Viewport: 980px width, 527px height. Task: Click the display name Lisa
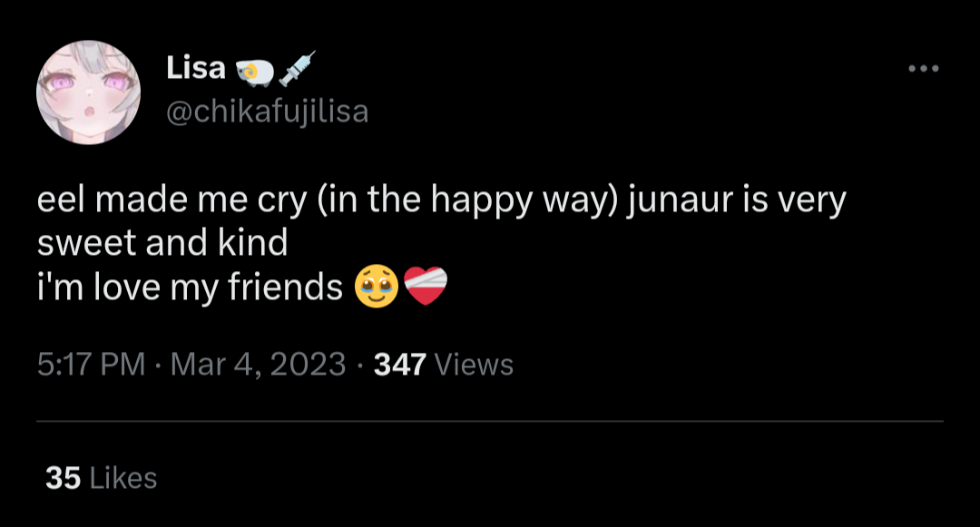tap(196, 67)
